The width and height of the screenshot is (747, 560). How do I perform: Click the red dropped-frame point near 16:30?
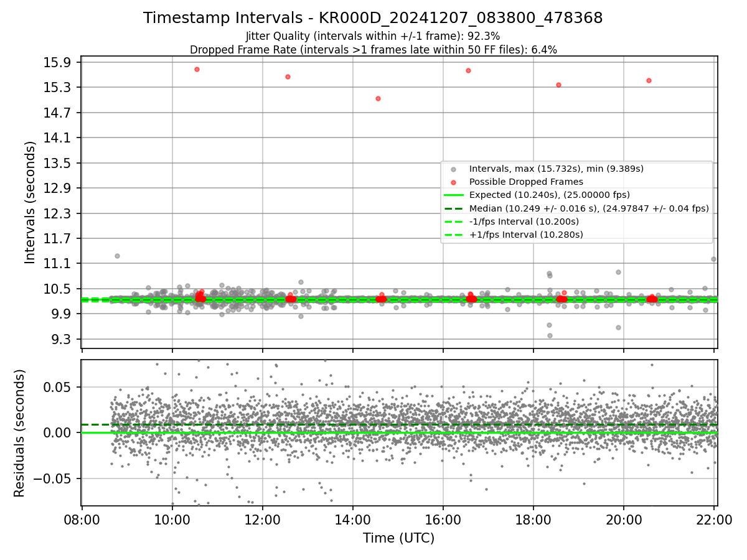tap(468, 70)
